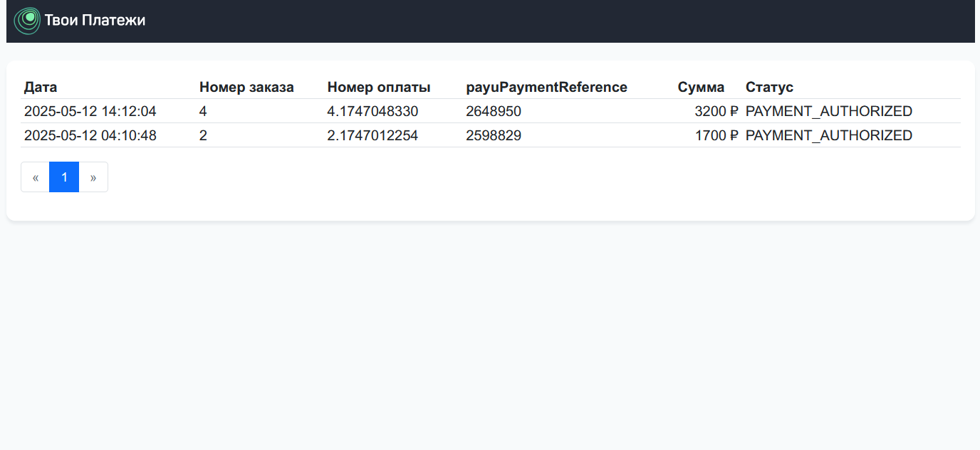Click the 3200 ₽ amount cell
Viewport: 980px width, 450px height.
[716, 111]
